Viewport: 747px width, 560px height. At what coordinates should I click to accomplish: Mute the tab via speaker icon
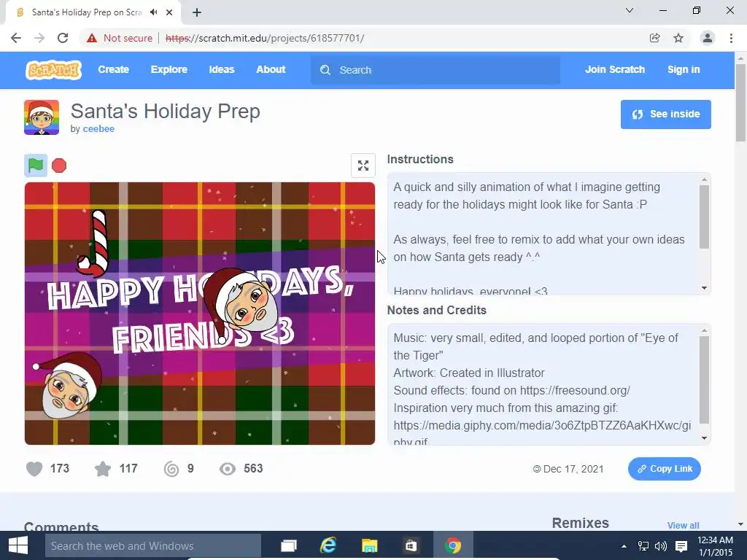point(153,12)
